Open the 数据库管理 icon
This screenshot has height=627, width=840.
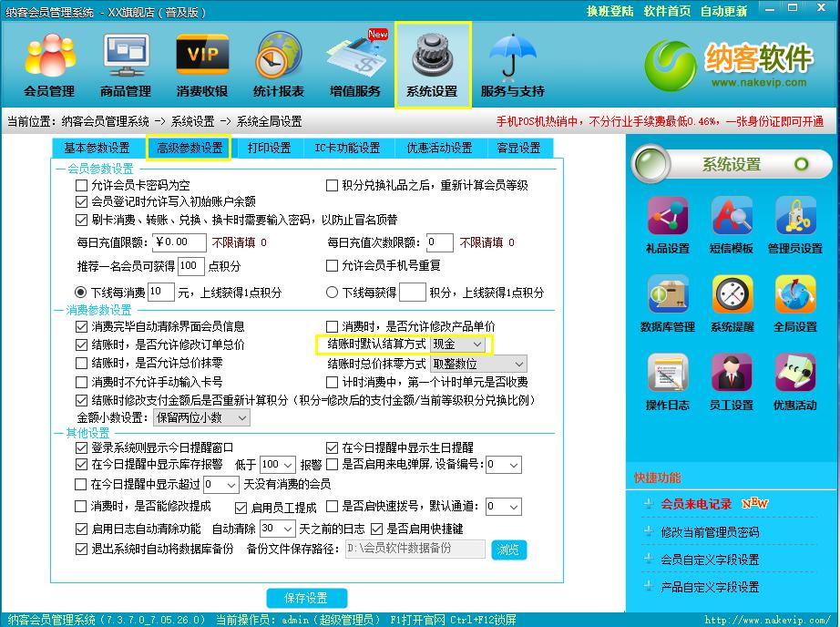point(667,303)
